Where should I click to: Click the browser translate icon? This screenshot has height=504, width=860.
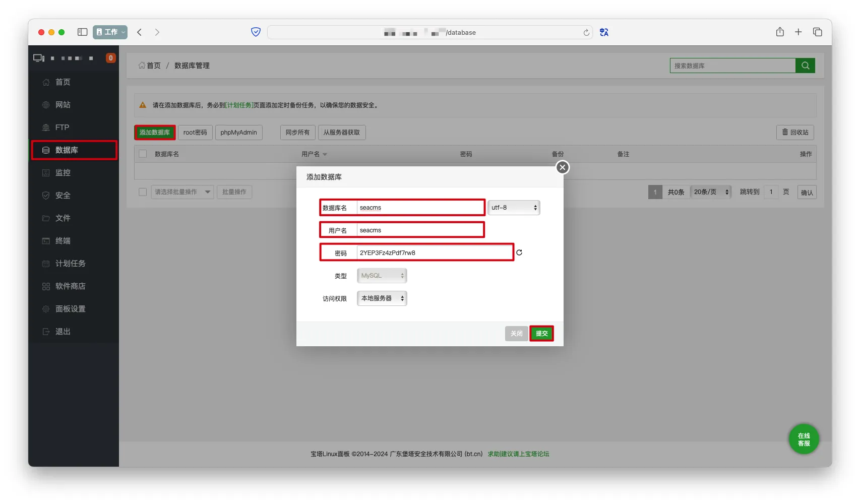click(x=604, y=32)
